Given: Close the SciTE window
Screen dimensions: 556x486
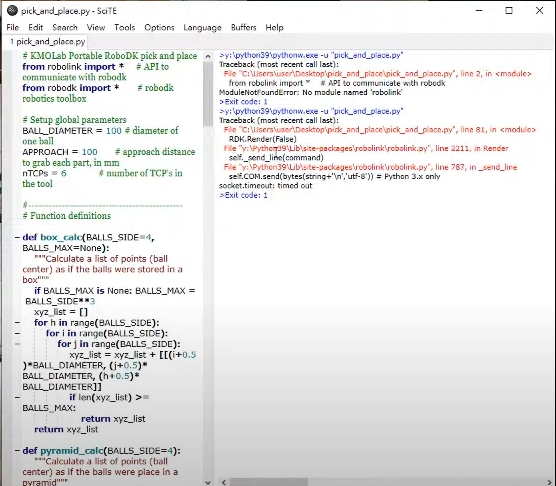Looking at the screenshot, I should pyautogui.click(x=539, y=11).
